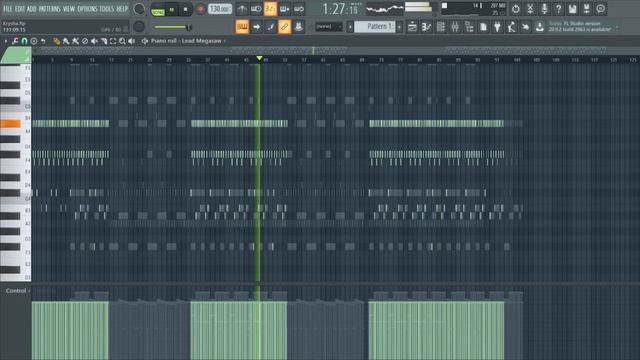Open the ADD menu
This screenshot has height=360, width=640.
31,9
